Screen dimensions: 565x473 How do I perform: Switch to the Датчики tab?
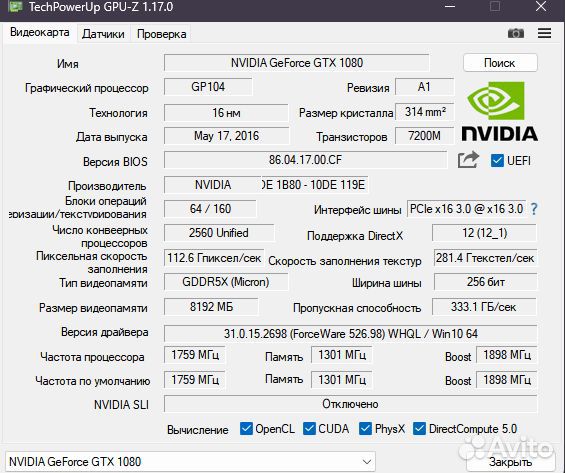pyautogui.click(x=103, y=34)
